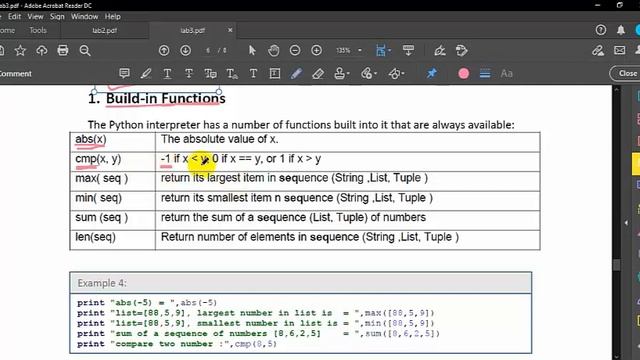This screenshot has height=360, width=640.
Task: Print the file with the printer icon
Action: [x=63, y=51]
